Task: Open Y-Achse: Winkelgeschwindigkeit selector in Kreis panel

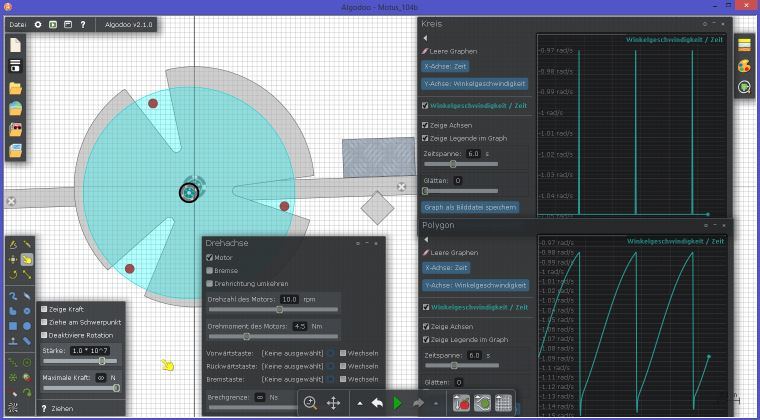Action: coord(475,84)
